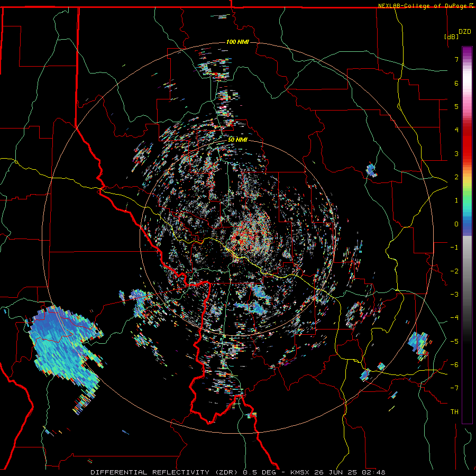Click the [dB] unit label
Screen dimensions: 476x476
[452, 36]
